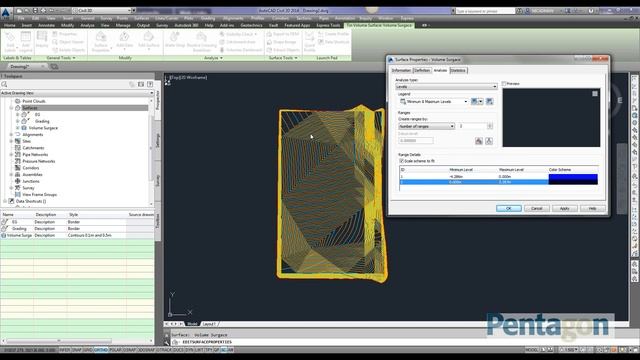The height and width of the screenshot is (360, 640).
Task: Click the Add Labels ribbon icon
Action: [x=10, y=37]
